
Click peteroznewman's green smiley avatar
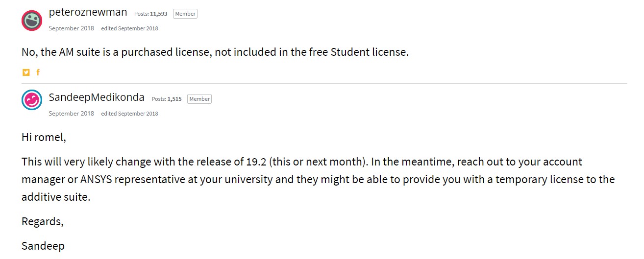click(x=32, y=20)
